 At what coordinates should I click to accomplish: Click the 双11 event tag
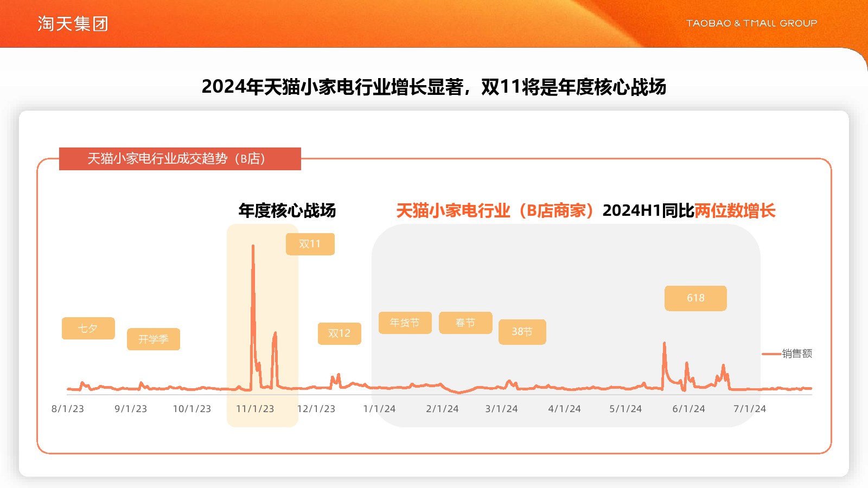tap(310, 244)
